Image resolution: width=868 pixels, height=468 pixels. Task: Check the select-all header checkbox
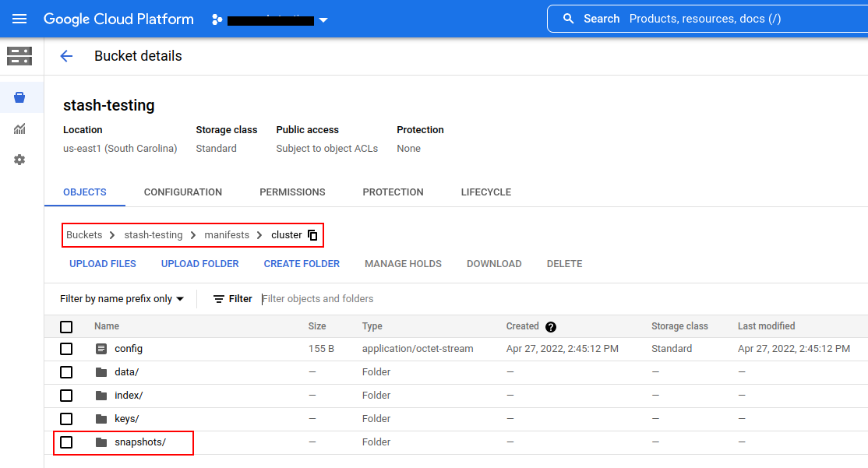tap(66, 327)
